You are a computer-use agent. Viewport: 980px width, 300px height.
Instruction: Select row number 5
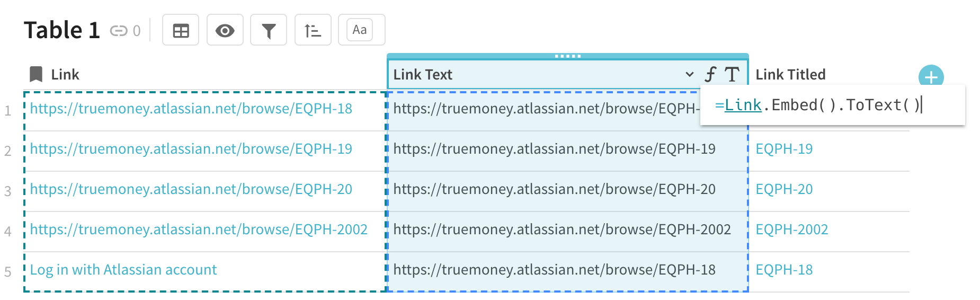coord(8,272)
